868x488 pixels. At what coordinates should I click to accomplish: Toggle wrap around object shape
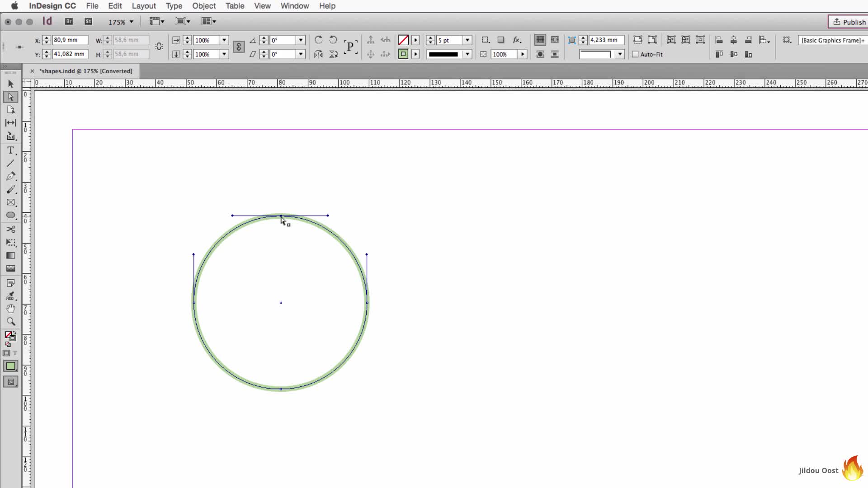540,54
